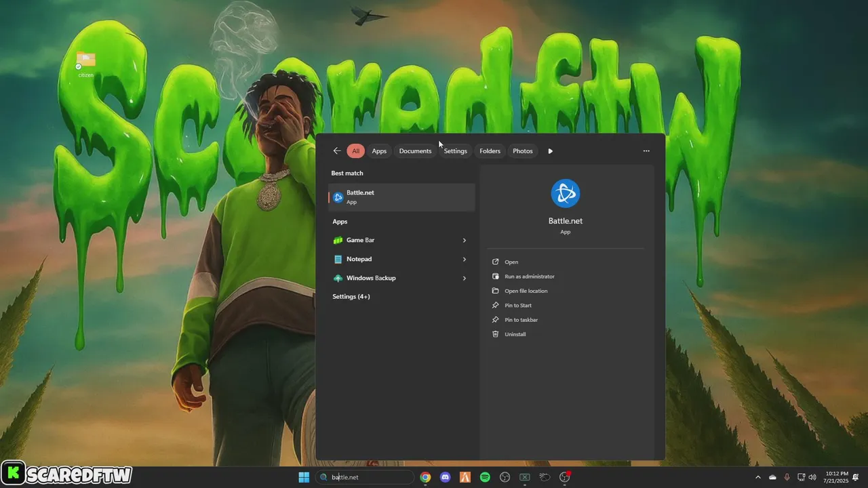Click Battle.net title in preview pane
The image size is (868, 488).
pyautogui.click(x=566, y=221)
